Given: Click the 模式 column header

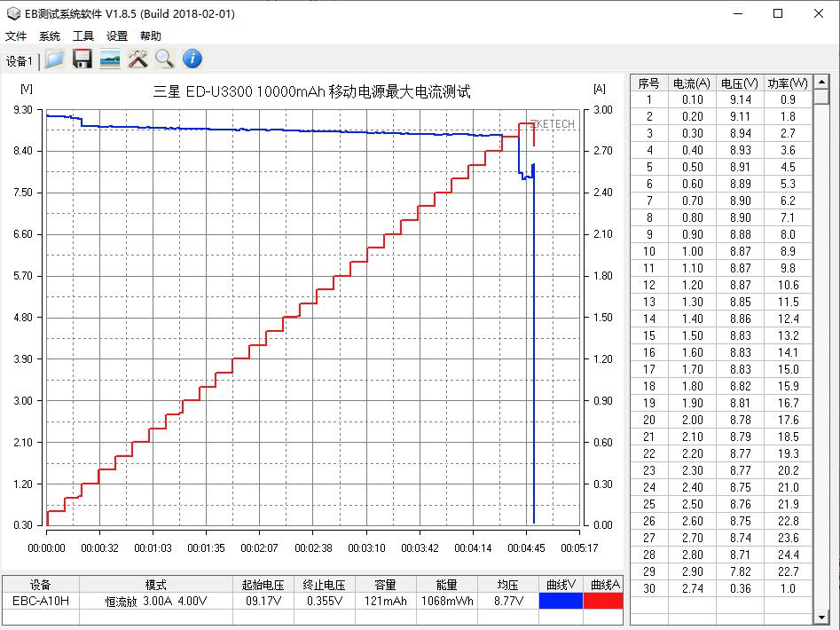Looking at the screenshot, I should (156, 585).
